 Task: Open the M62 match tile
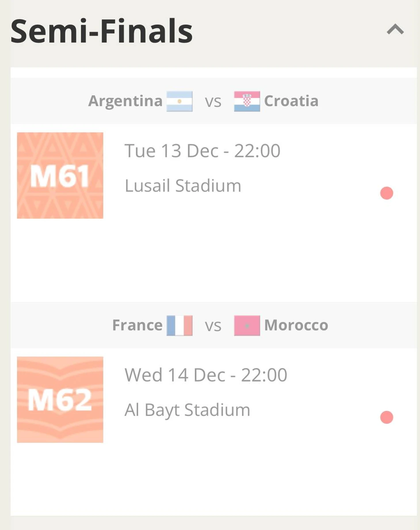tap(60, 399)
